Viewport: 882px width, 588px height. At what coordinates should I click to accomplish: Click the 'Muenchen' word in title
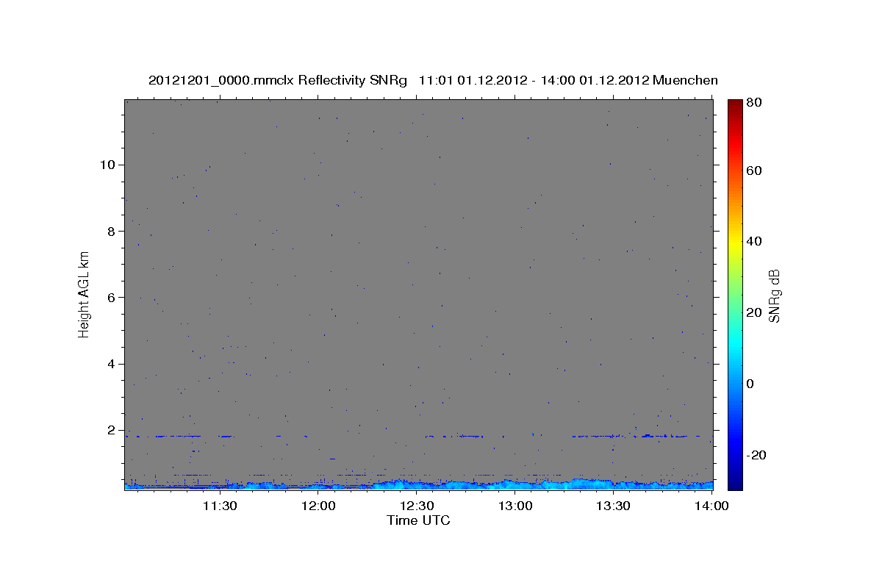684,80
